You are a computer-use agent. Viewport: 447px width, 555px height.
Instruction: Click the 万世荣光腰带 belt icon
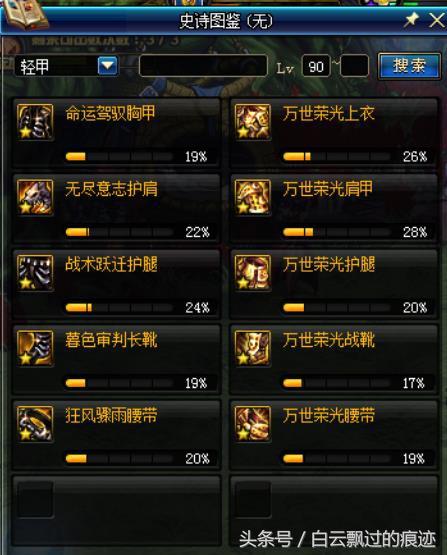253,424
